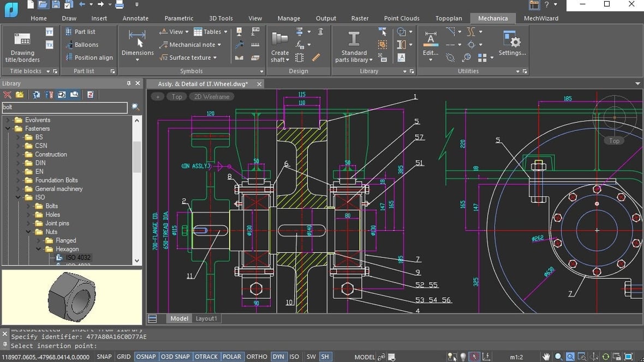Click the Part list button
This screenshot has height=362, width=644.
80,32
